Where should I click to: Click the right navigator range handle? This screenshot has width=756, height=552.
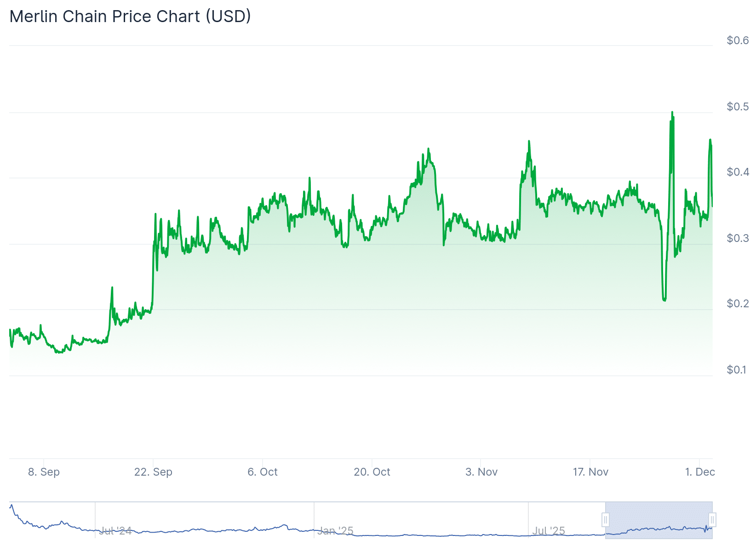pos(712,520)
